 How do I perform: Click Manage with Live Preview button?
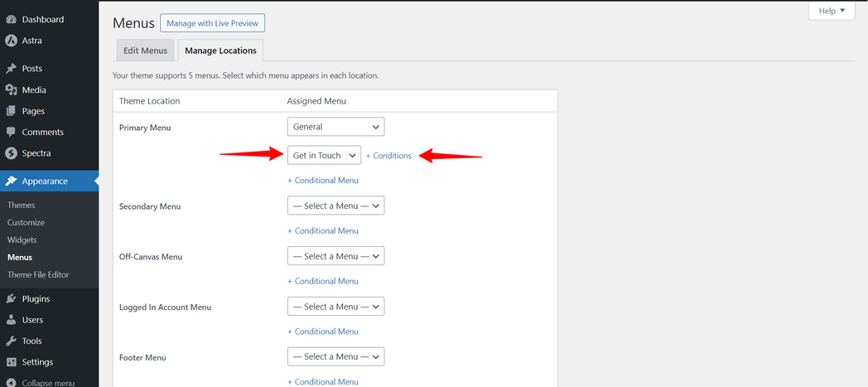(213, 23)
